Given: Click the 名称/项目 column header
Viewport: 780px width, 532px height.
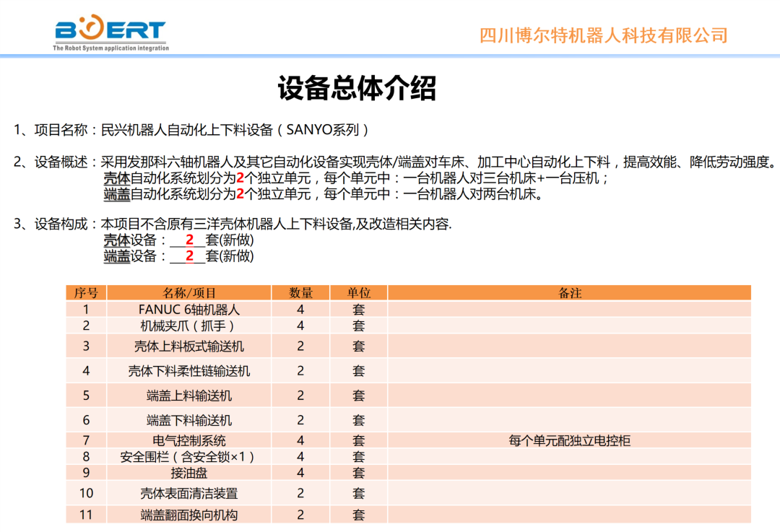Looking at the screenshot, I should tap(189, 293).
